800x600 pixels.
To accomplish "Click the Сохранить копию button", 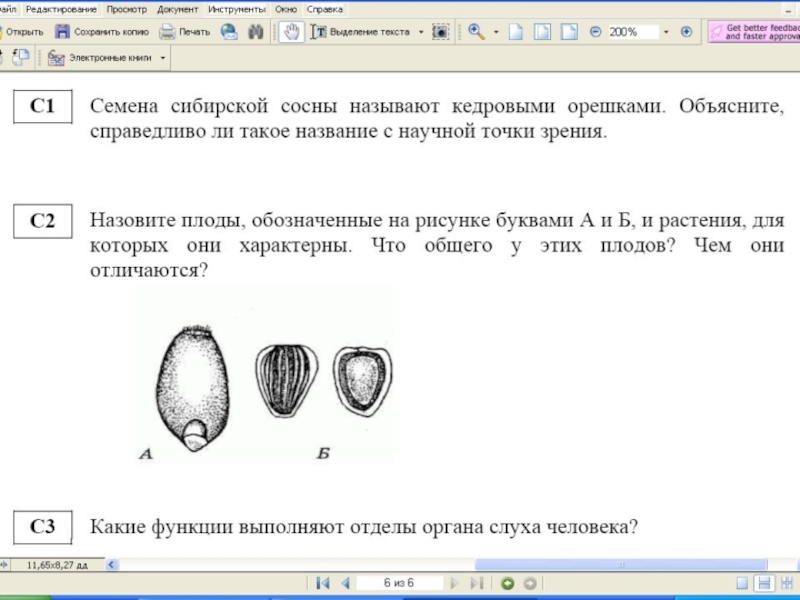I will tap(102, 32).
